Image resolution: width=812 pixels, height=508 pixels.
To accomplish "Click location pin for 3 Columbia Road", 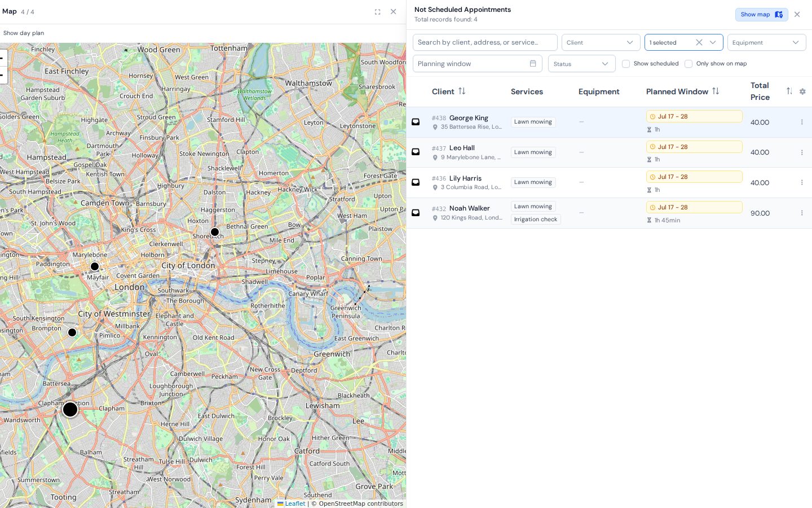I will click(x=435, y=187).
